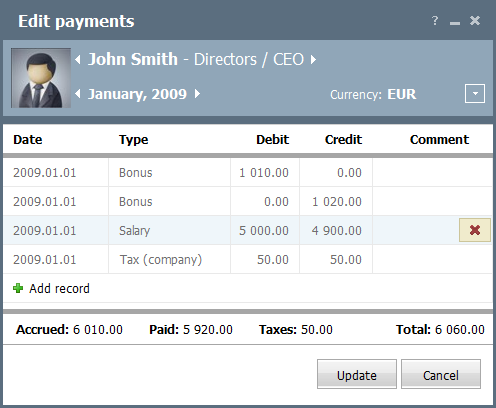The image size is (496, 408).
Task: Go to the previous employee arrow
Action: coord(78,60)
